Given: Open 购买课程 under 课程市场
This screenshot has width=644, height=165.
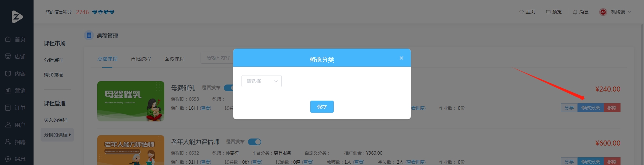Looking at the screenshot, I should [53, 75].
